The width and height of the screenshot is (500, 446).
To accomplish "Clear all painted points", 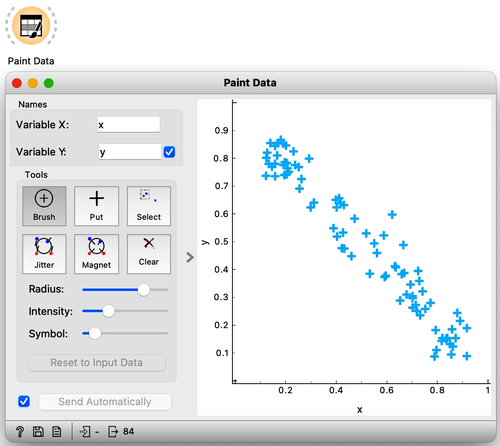I will tap(149, 254).
